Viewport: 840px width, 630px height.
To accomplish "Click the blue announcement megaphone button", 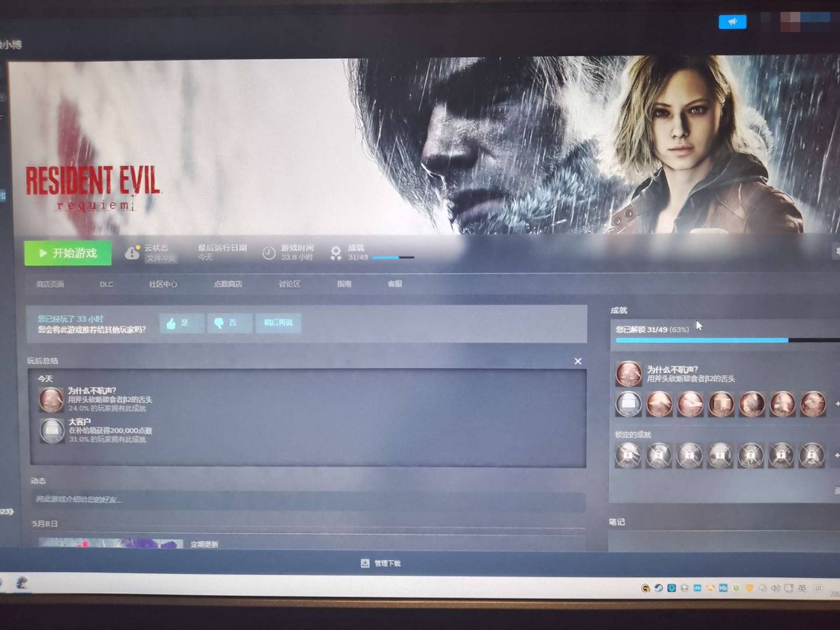I will coord(733,22).
